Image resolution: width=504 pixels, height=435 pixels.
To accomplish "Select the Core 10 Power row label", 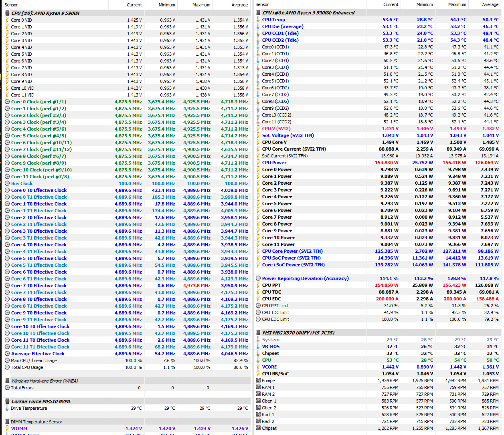I will pyautogui.click(x=278, y=238).
